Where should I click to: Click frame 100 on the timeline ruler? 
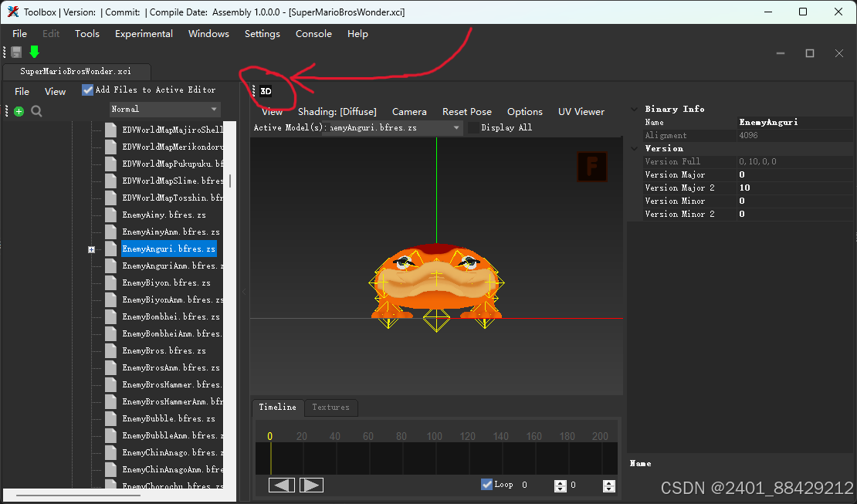(x=435, y=436)
